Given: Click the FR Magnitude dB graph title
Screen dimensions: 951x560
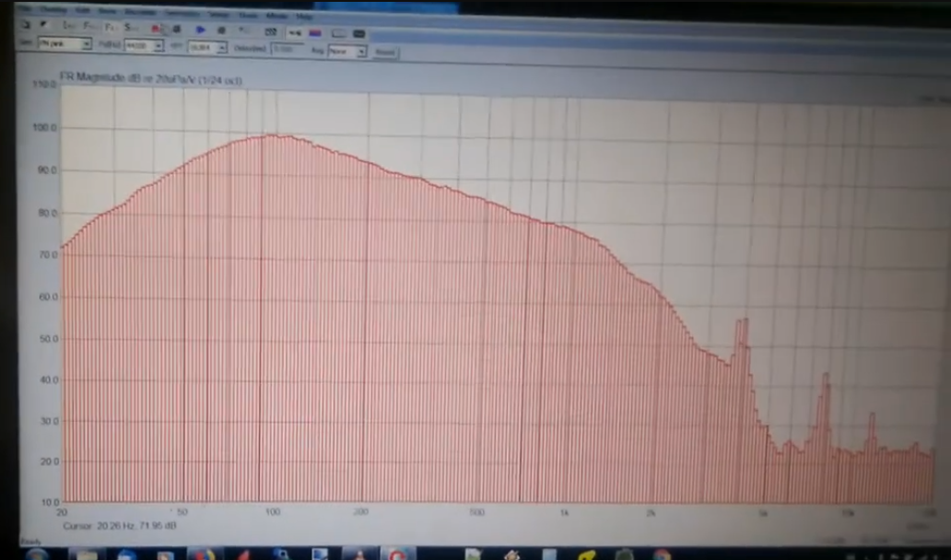Looking at the screenshot, I should pyautogui.click(x=150, y=79).
